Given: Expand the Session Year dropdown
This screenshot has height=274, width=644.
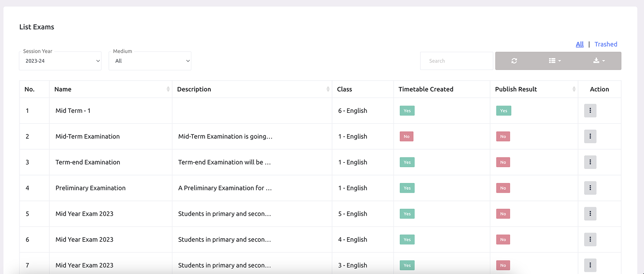Looking at the screenshot, I should [60, 61].
